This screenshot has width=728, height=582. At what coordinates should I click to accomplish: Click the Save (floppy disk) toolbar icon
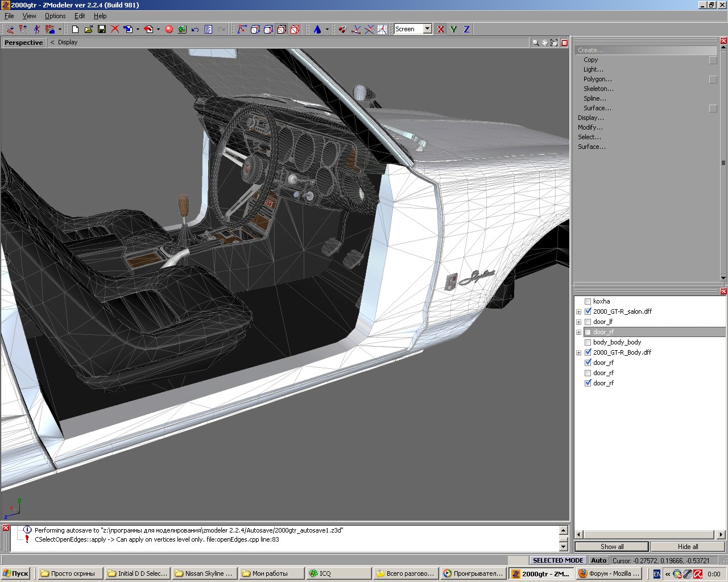(x=102, y=29)
